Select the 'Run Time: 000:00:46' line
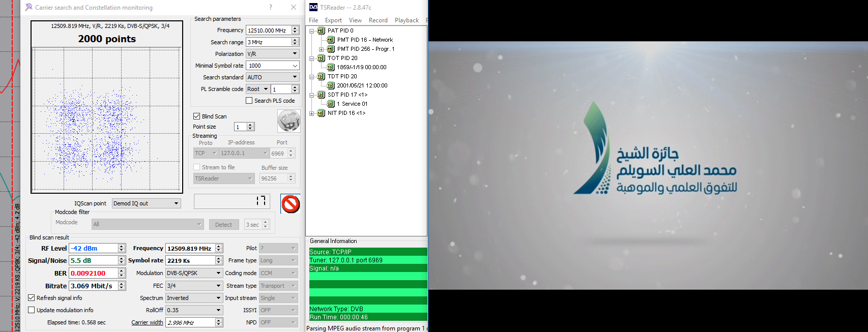868x332 pixels. 368,317
